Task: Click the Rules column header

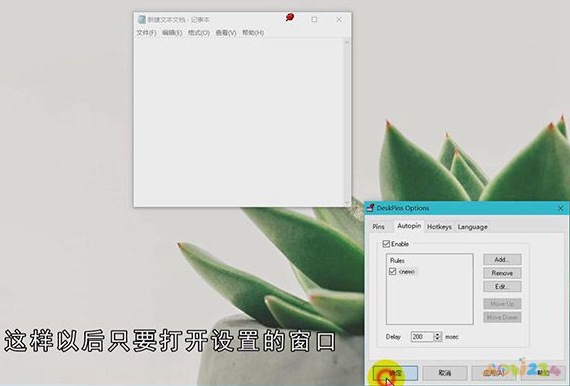Action: (397, 261)
